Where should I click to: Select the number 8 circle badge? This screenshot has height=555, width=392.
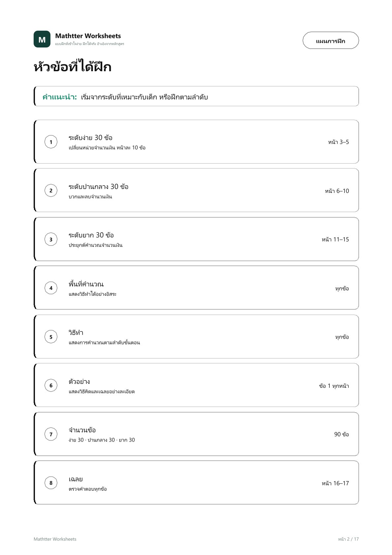51,483
